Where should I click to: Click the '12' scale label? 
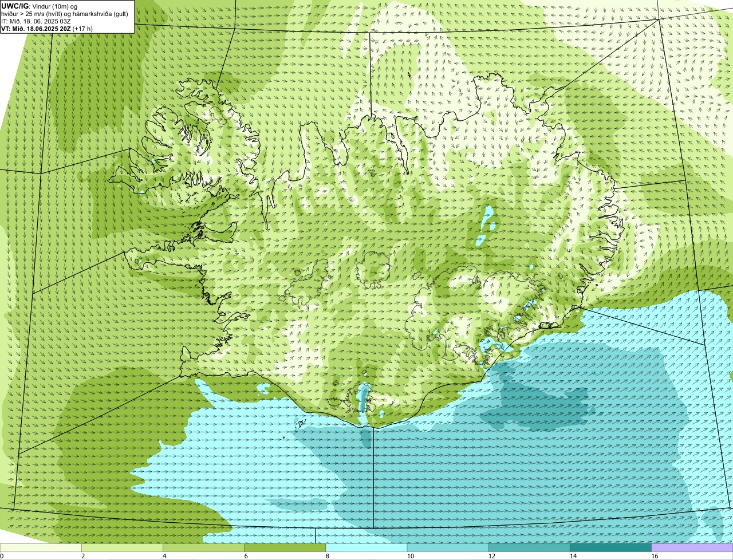(491, 556)
